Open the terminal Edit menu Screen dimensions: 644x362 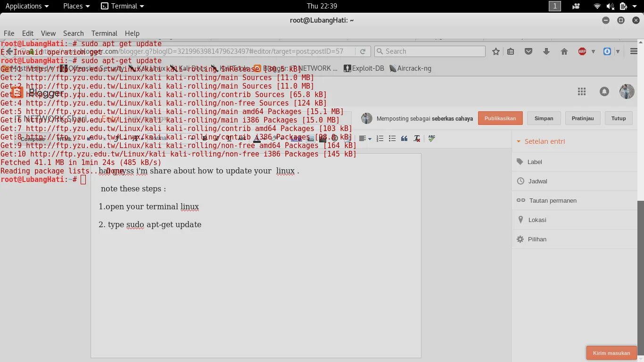[x=28, y=33]
